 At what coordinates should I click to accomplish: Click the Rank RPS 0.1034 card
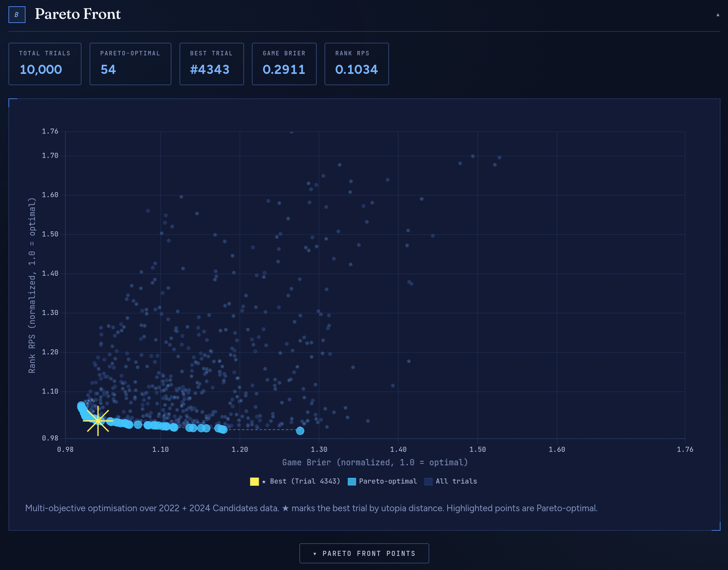(x=356, y=64)
